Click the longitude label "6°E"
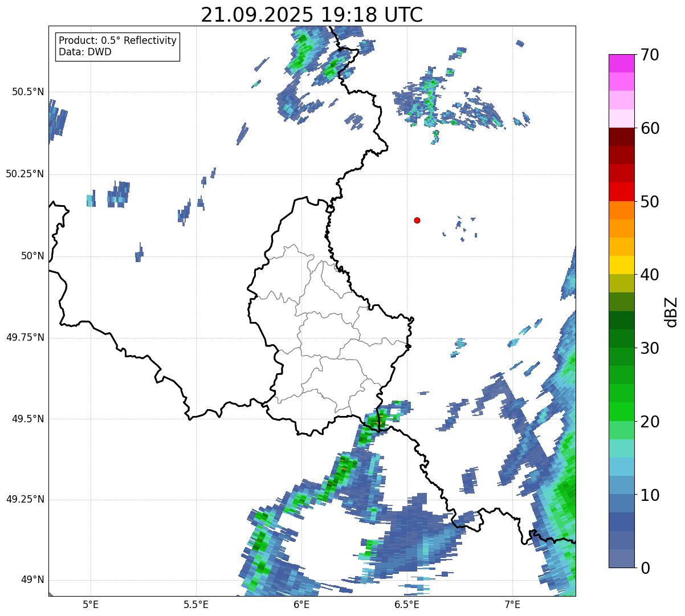Viewport: 685px width, 616px height. [301, 604]
